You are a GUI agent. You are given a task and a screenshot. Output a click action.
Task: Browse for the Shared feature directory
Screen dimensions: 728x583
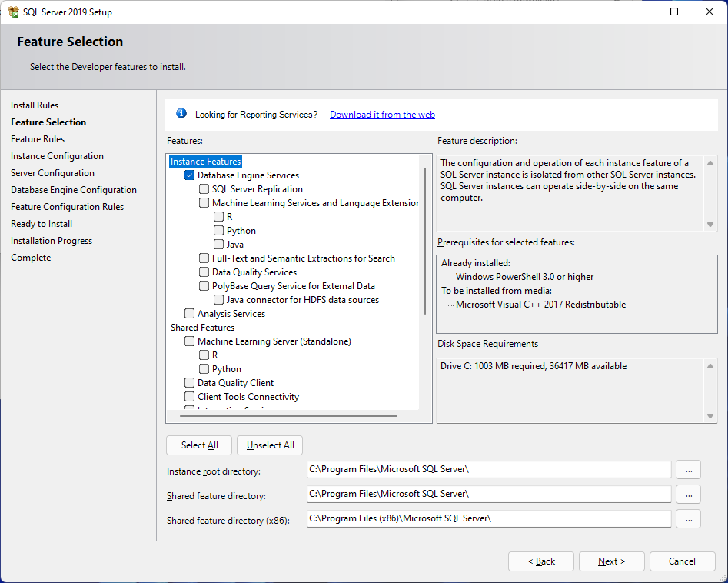point(689,495)
